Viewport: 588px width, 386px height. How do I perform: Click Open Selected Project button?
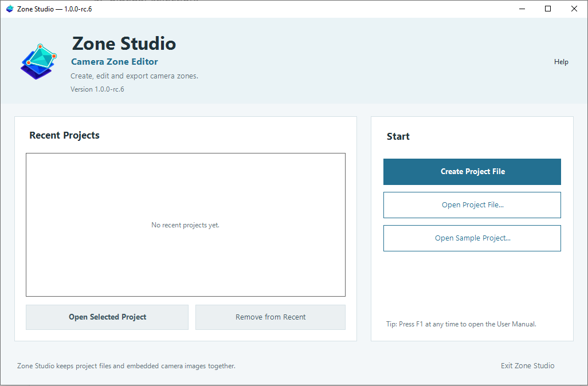point(107,317)
